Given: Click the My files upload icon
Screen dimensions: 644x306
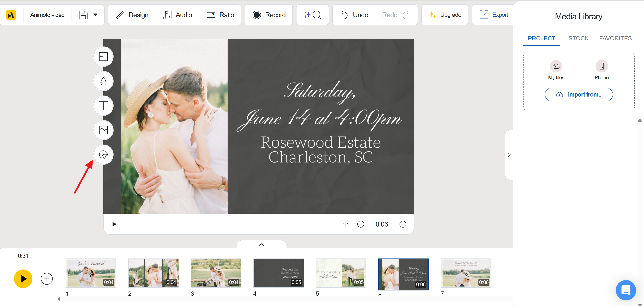Looking at the screenshot, I should (556, 66).
